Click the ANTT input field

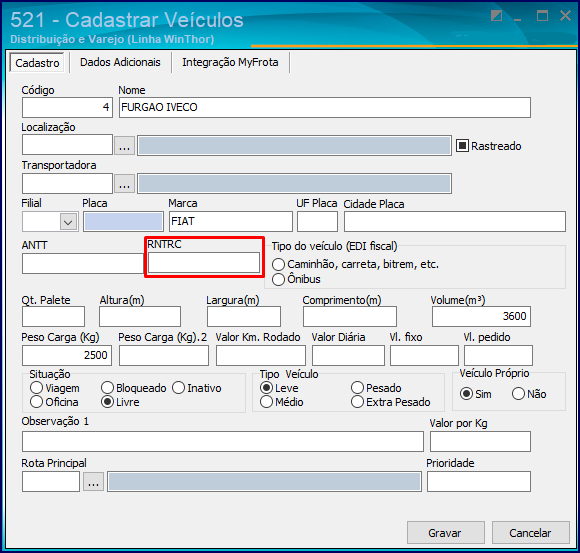[x=83, y=264]
